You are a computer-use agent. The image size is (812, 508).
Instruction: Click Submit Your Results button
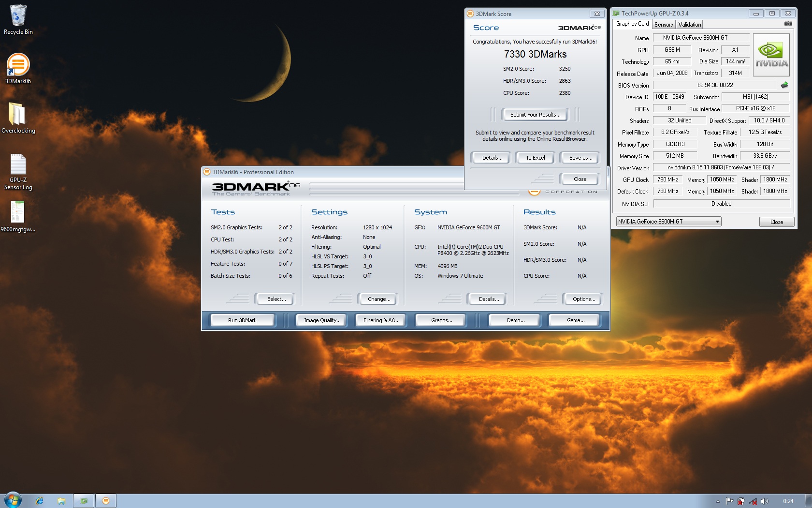535,115
